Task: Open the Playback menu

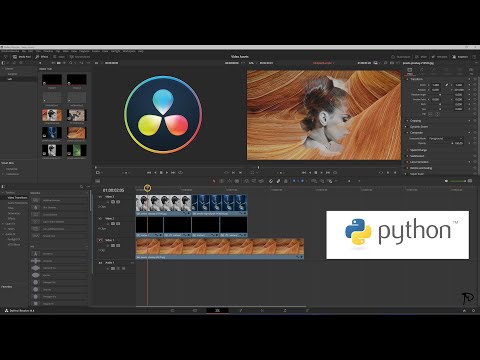Action: click(84, 51)
